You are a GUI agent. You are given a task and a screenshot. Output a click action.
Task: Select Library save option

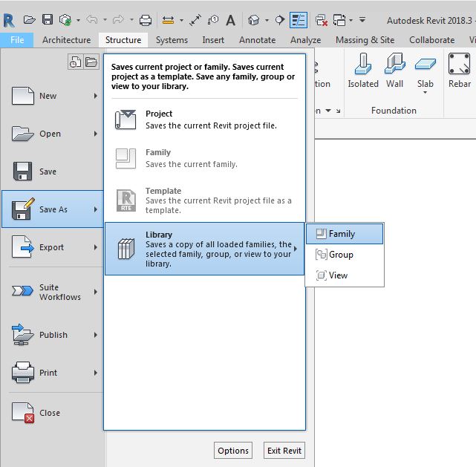[x=205, y=249]
